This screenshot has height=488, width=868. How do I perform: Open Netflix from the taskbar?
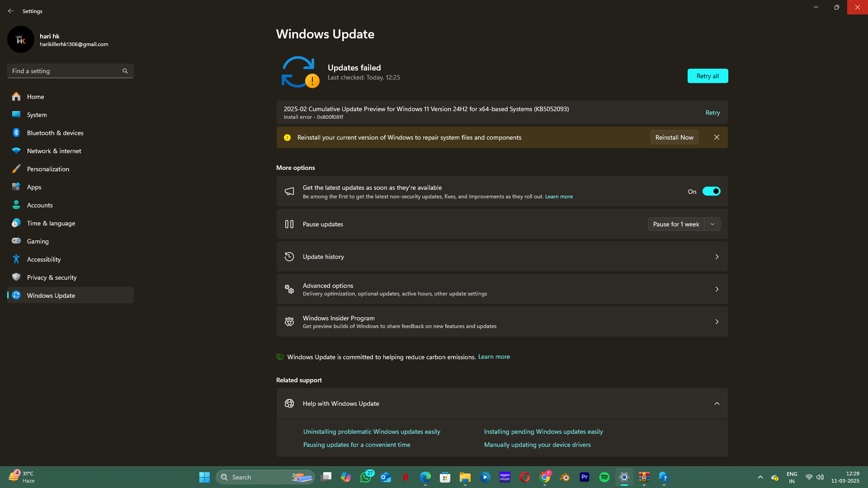[406, 477]
